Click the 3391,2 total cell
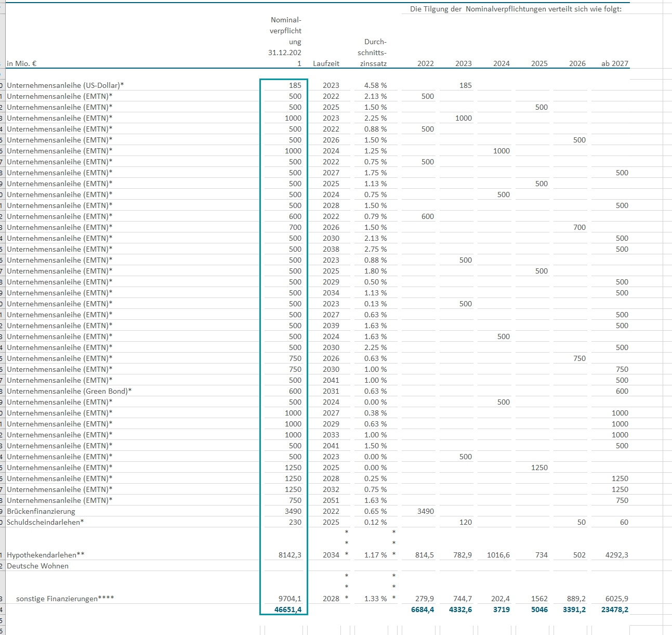The height and width of the screenshot is (635, 672). point(574,610)
